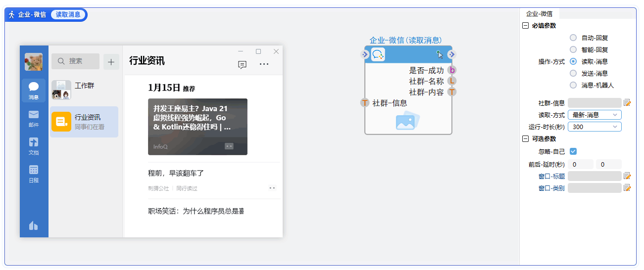The height and width of the screenshot is (270, 644).
Task: Open article 程前，早该翻车了
Action: pos(176,174)
